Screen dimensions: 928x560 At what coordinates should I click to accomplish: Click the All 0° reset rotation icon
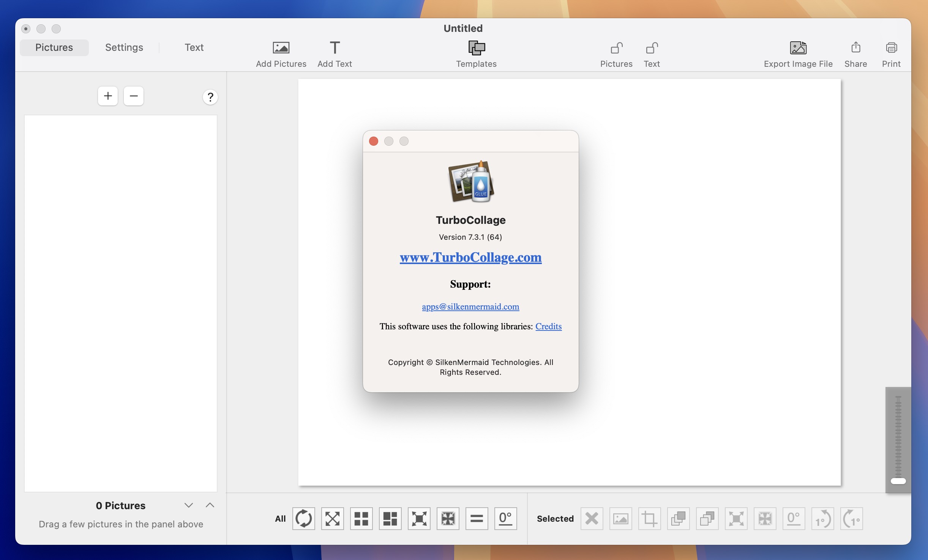pyautogui.click(x=506, y=518)
